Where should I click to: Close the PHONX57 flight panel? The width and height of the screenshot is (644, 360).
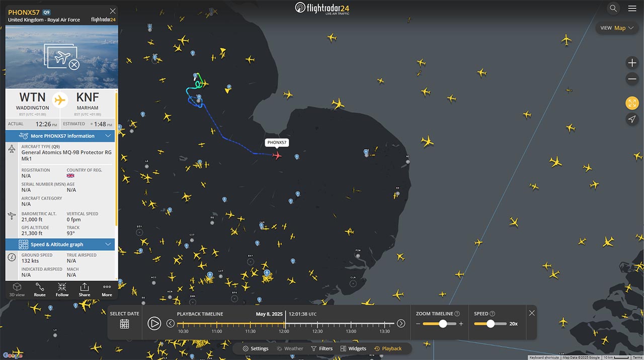[112, 11]
